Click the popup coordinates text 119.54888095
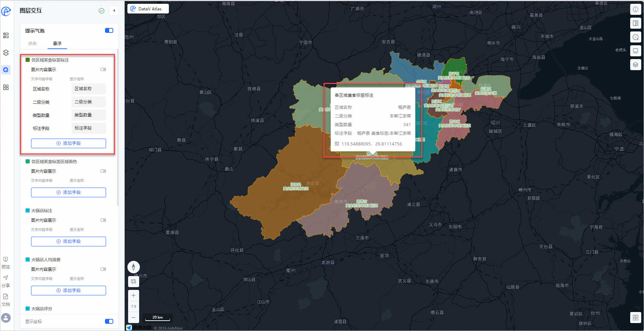This screenshot has width=644, height=331. coord(372,144)
